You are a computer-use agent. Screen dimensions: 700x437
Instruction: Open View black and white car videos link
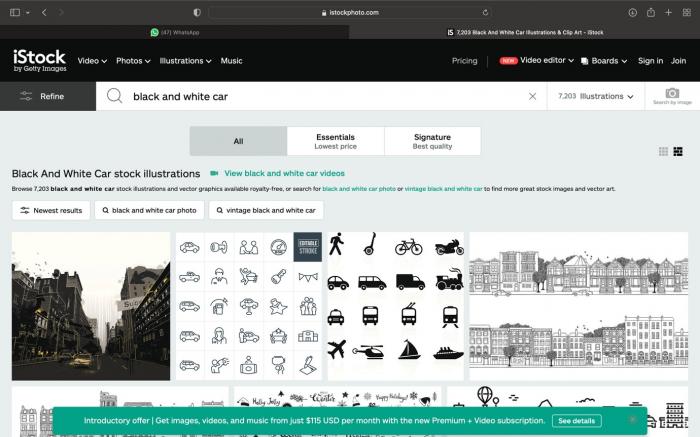pos(284,173)
